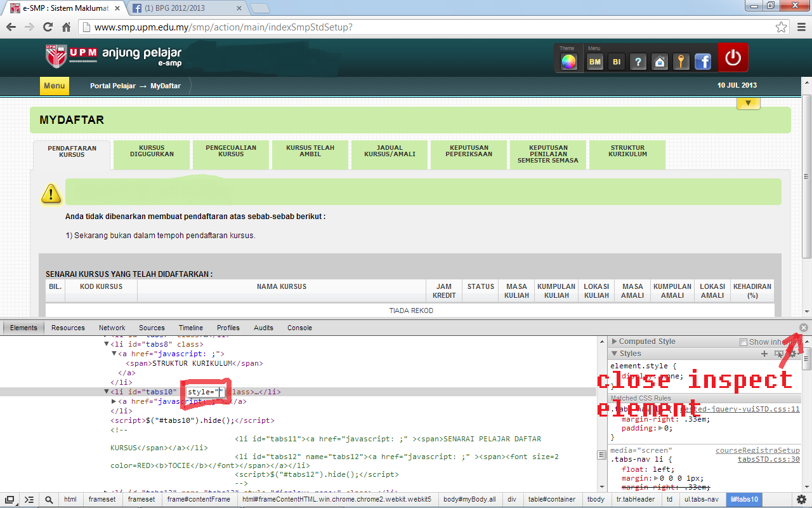Viewport: 812px width, 508px height.
Task: Collapse the anchor node under tabs8
Action: click(114, 354)
